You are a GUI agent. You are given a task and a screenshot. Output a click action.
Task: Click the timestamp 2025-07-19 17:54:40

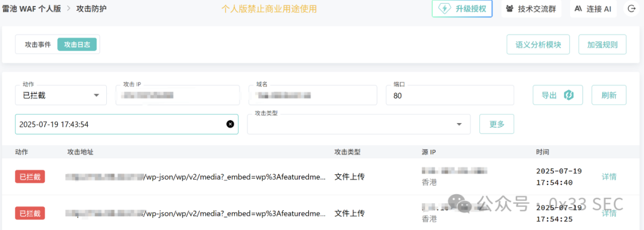coord(559,176)
